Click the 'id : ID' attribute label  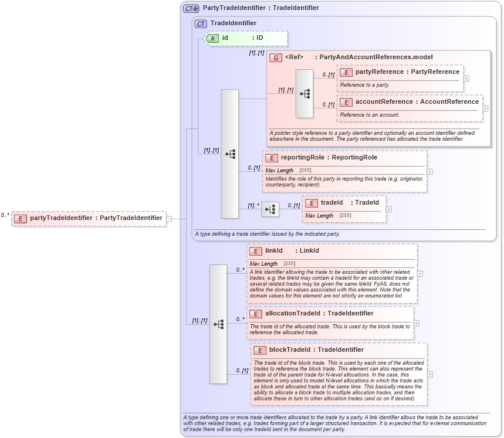coord(242,38)
